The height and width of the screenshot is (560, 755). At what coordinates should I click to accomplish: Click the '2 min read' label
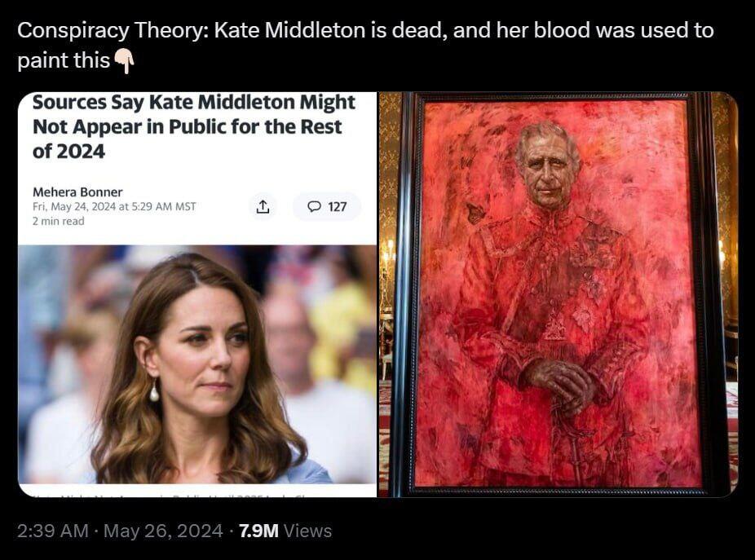tap(58, 221)
